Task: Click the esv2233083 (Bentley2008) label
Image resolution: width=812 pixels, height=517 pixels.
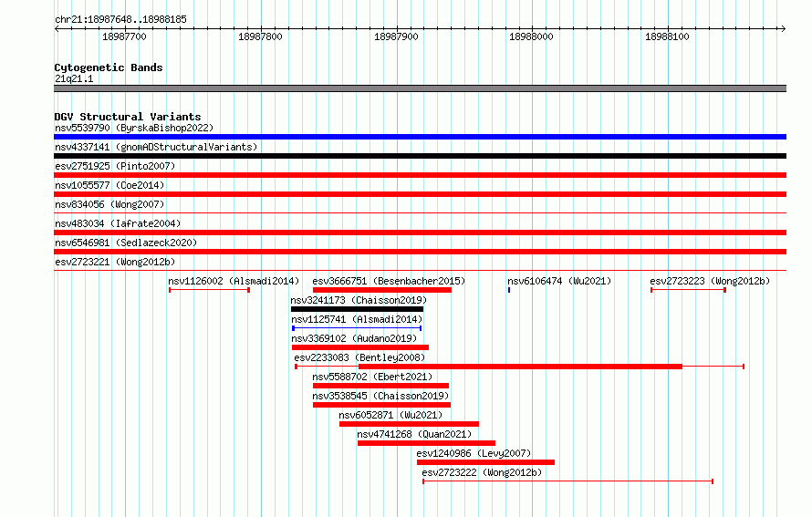Action: click(359, 357)
